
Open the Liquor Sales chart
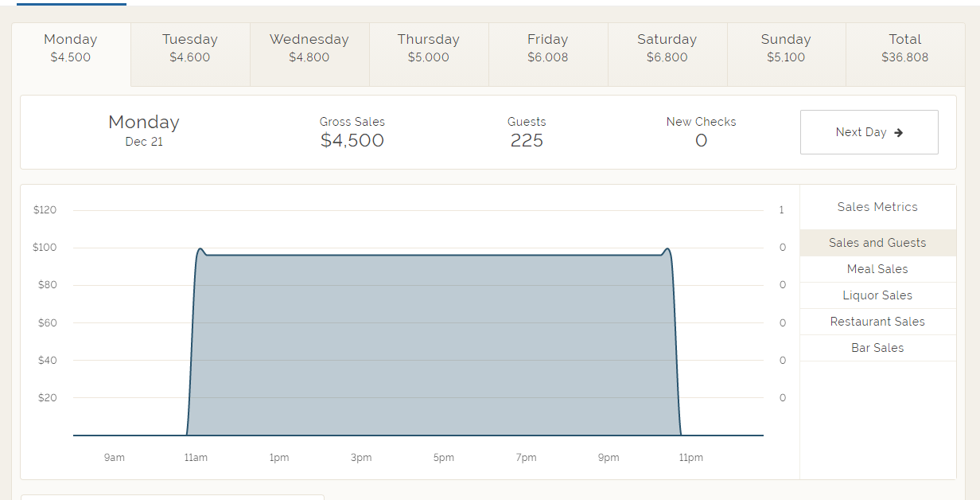(877, 295)
